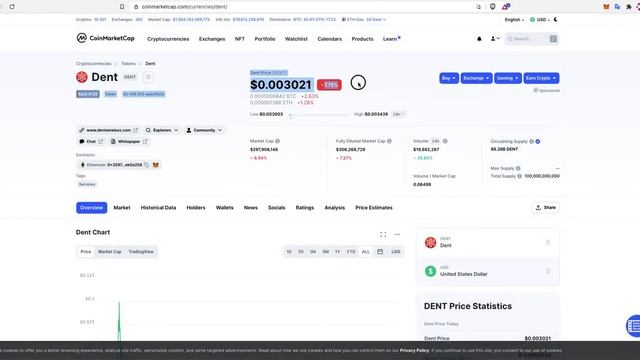
Task: Click the red price change percentage badge
Action: (x=329, y=85)
